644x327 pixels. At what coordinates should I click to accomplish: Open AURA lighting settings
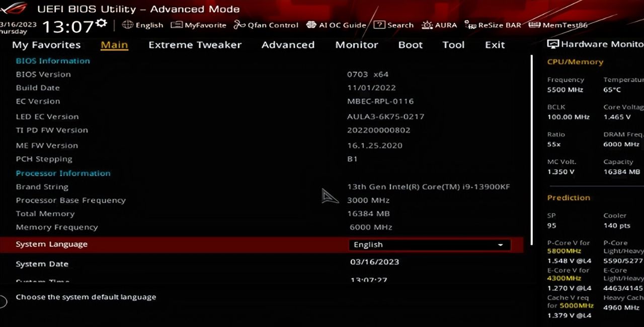point(439,25)
